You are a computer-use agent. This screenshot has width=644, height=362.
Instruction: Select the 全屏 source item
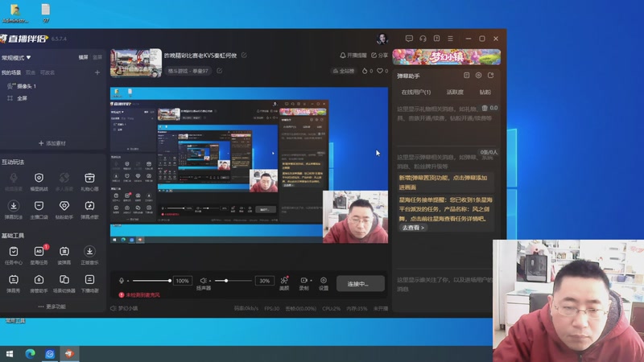[17, 98]
